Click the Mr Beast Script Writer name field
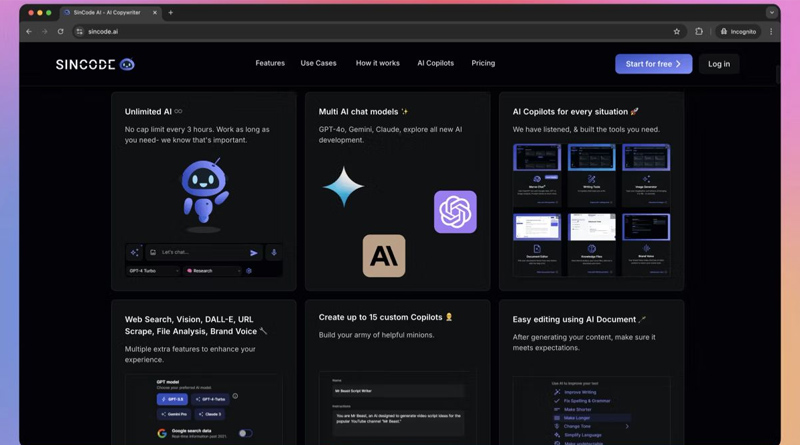This screenshot has height=445, width=800. [398, 391]
